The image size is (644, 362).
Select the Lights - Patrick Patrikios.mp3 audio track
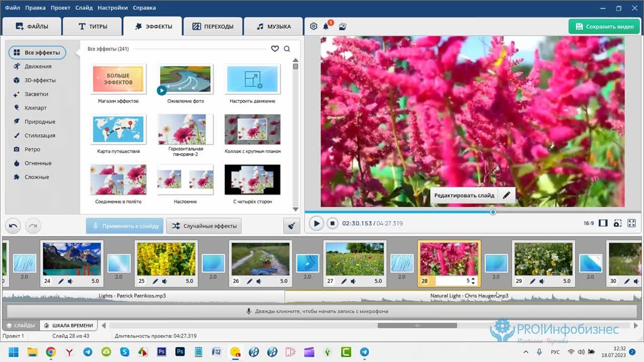(144, 296)
